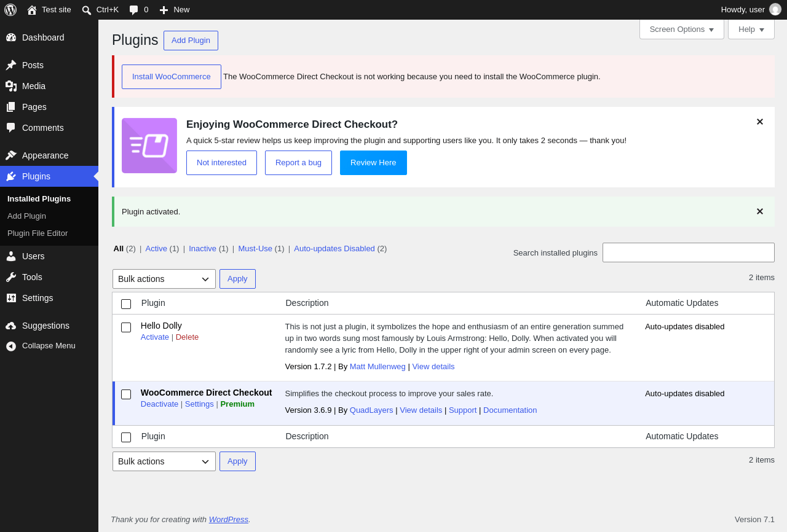Click the Review Here button
787x532 pixels.
coord(373,163)
